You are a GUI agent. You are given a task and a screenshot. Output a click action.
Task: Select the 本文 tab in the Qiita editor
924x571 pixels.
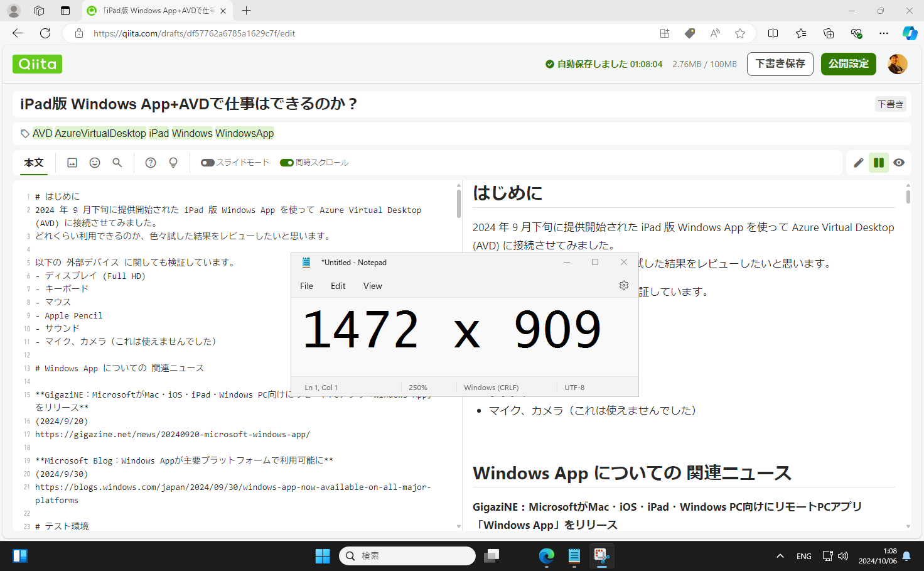(33, 163)
